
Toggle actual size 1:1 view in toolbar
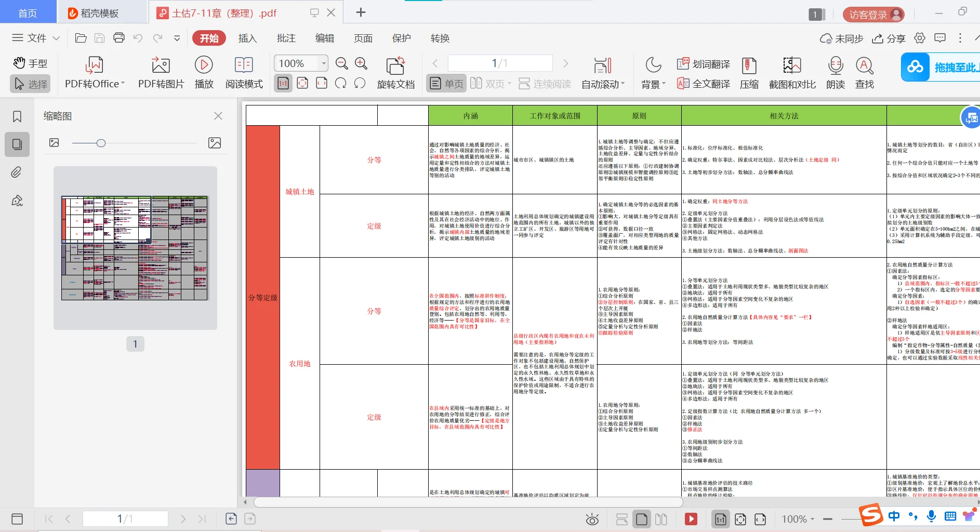click(283, 83)
